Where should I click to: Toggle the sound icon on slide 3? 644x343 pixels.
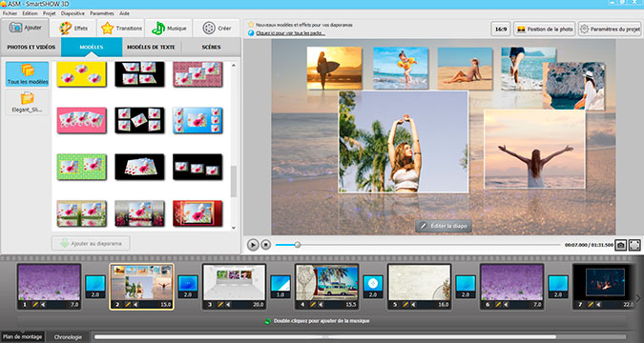point(229,305)
